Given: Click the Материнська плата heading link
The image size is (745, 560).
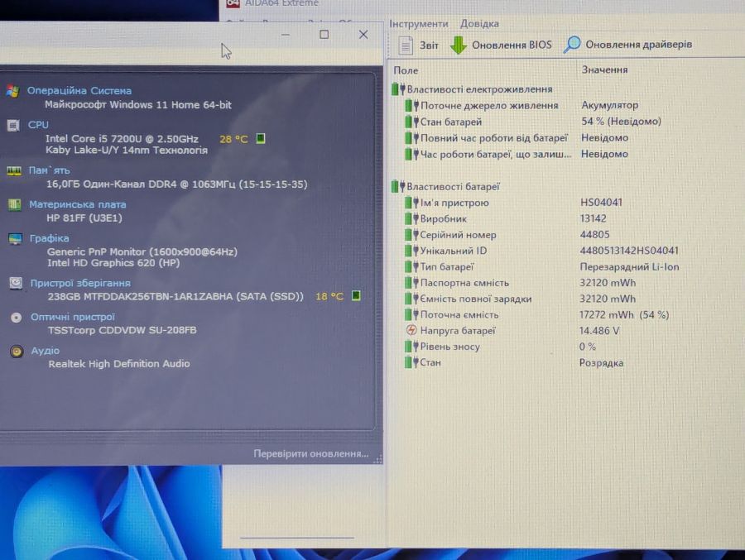Looking at the screenshot, I should click(78, 204).
